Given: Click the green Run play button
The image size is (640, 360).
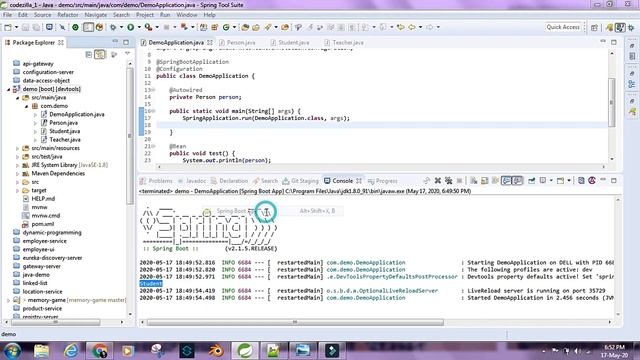Looking at the screenshot, I should 131,27.
